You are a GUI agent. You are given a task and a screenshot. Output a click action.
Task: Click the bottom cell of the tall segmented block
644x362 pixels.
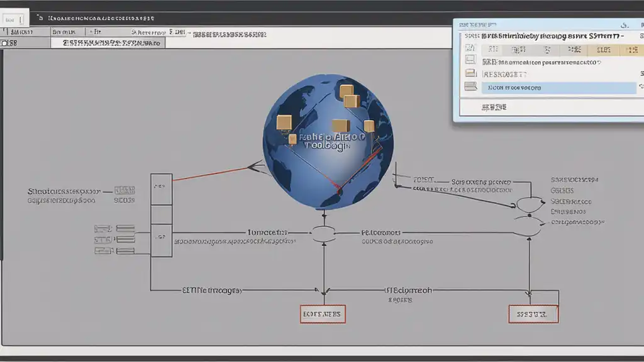[x=161, y=241]
